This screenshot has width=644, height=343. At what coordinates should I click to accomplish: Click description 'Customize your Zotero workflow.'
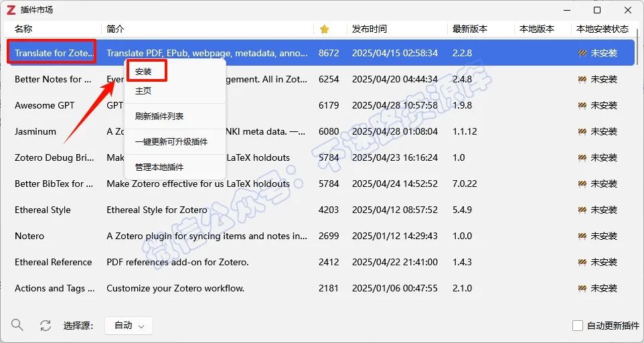[x=175, y=288]
